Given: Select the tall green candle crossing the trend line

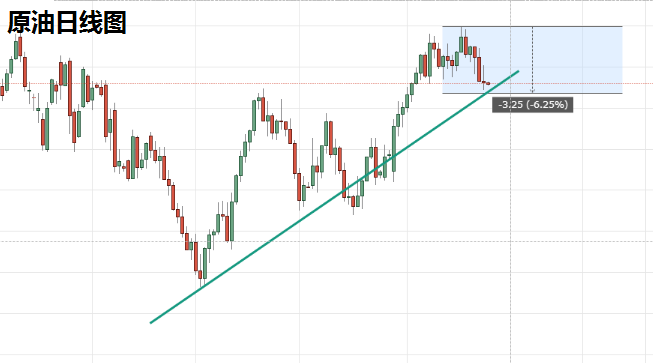Looking at the screenshot, I should point(394,149).
